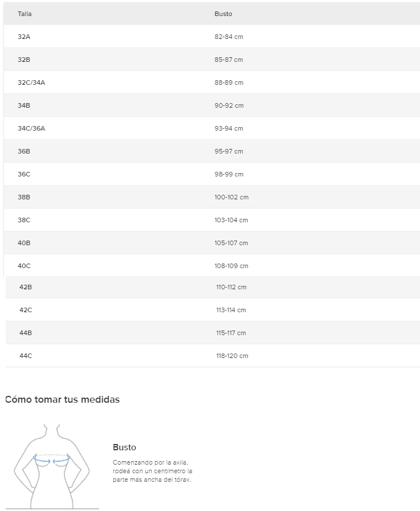Click the Busto column header

223,14
